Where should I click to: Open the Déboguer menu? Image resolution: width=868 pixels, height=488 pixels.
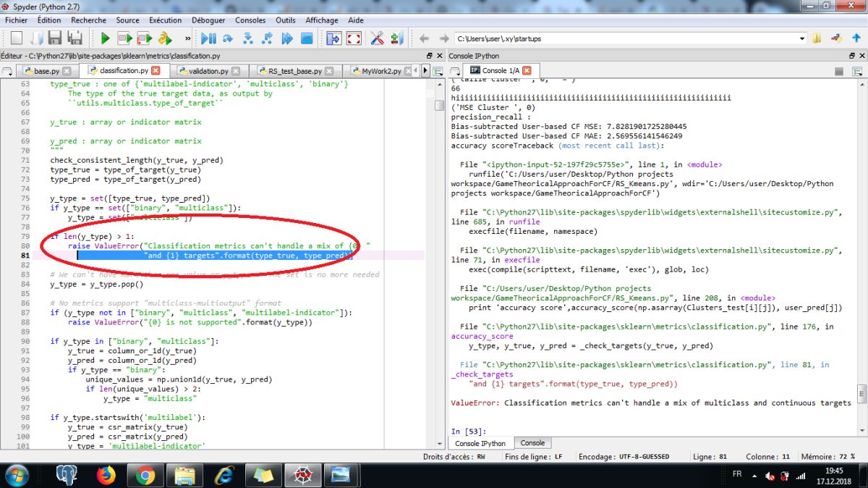208,20
